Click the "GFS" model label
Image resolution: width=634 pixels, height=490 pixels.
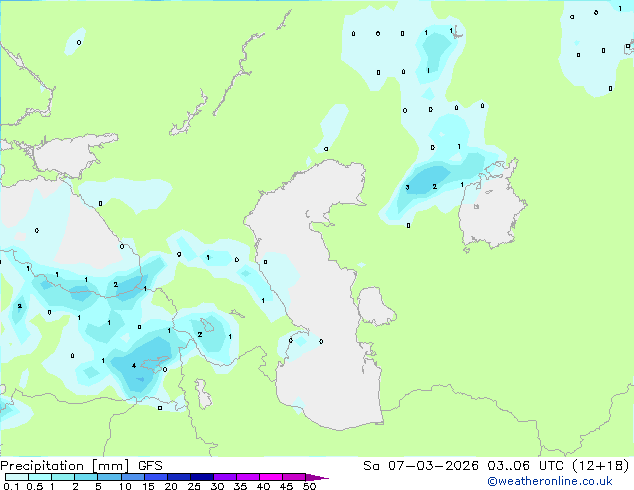(x=150, y=466)
